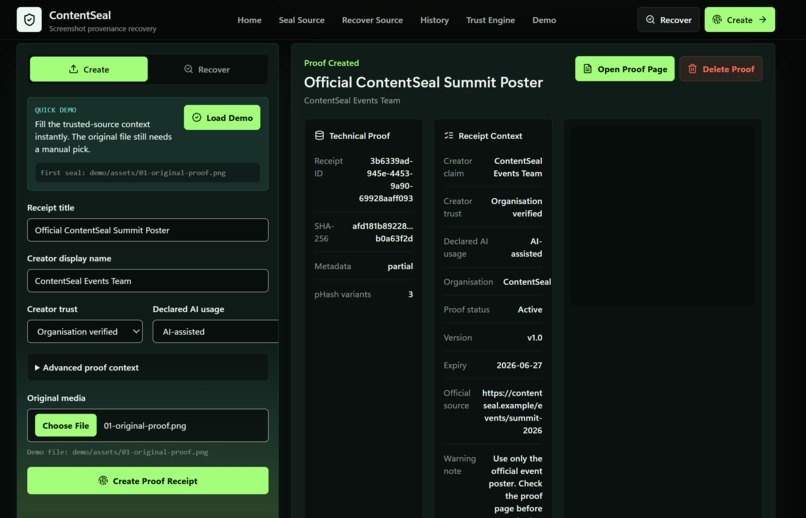Switch to the Create tab in the left panel
This screenshot has height=518, width=806.
click(x=88, y=69)
